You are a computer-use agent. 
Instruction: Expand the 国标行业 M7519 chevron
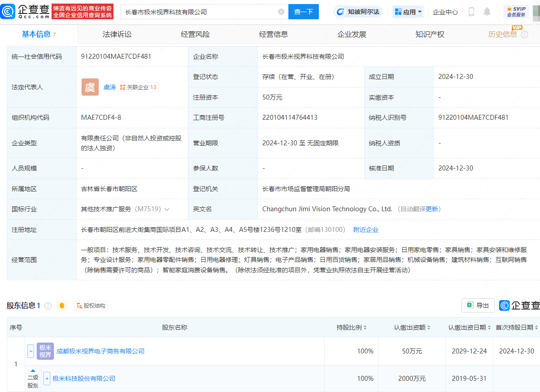point(166,209)
